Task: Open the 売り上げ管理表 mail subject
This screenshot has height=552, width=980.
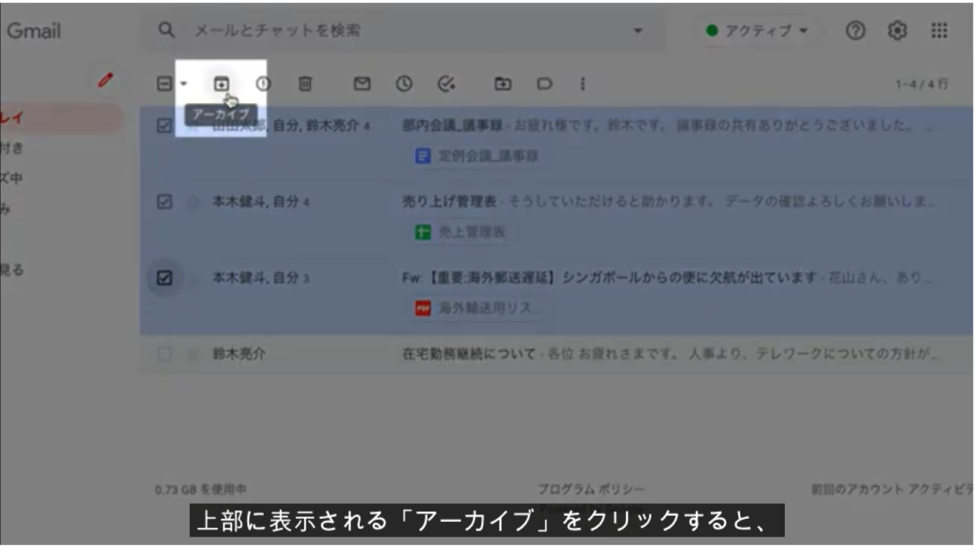Action: [x=449, y=202]
